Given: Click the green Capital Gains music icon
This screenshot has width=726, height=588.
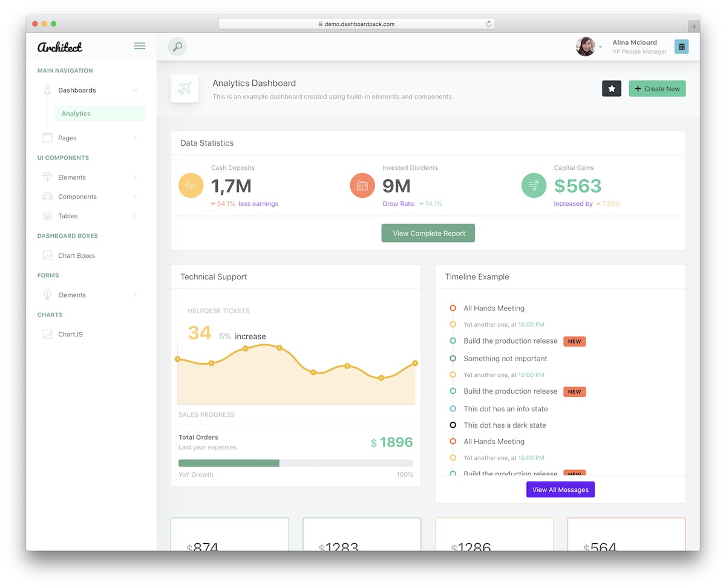Looking at the screenshot, I should [x=534, y=185].
